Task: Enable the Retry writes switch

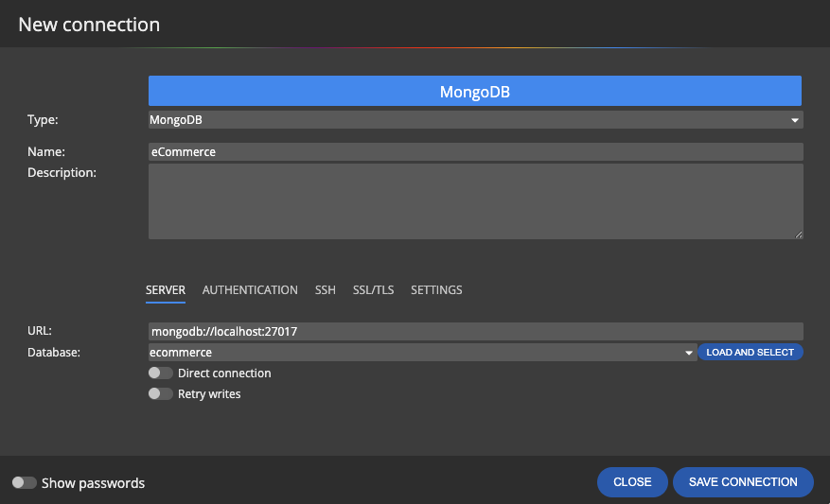Action: (160, 394)
